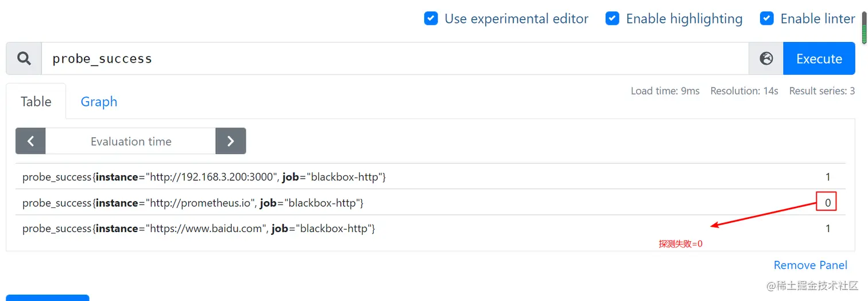Click the 192.168.3.200:3000 result row
Screen dimensions: 868x301
click(x=204, y=177)
